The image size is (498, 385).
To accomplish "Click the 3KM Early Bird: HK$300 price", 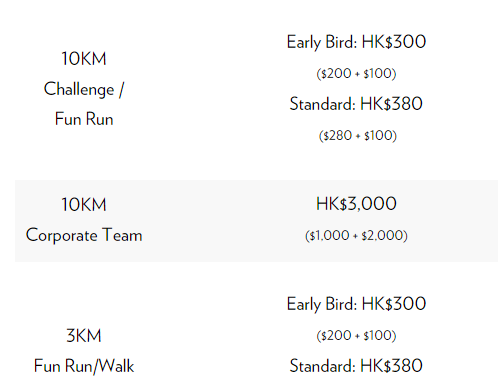I will point(356,304).
